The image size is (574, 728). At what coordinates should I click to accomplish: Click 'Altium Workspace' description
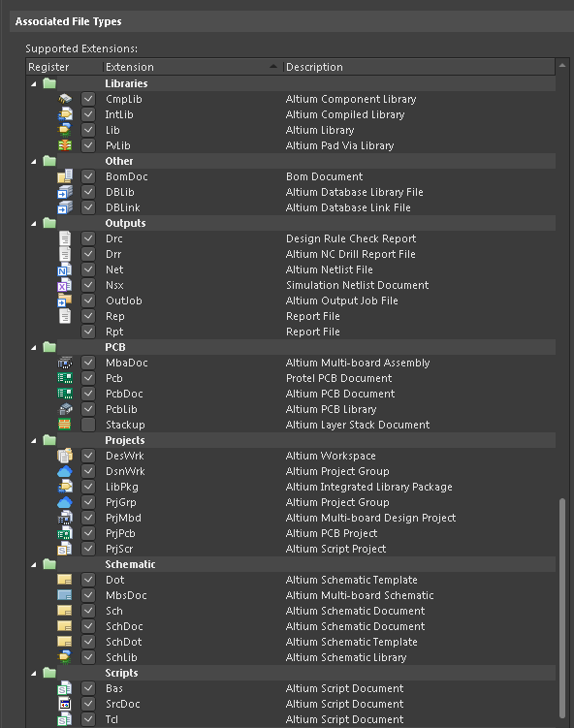point(331,456)
